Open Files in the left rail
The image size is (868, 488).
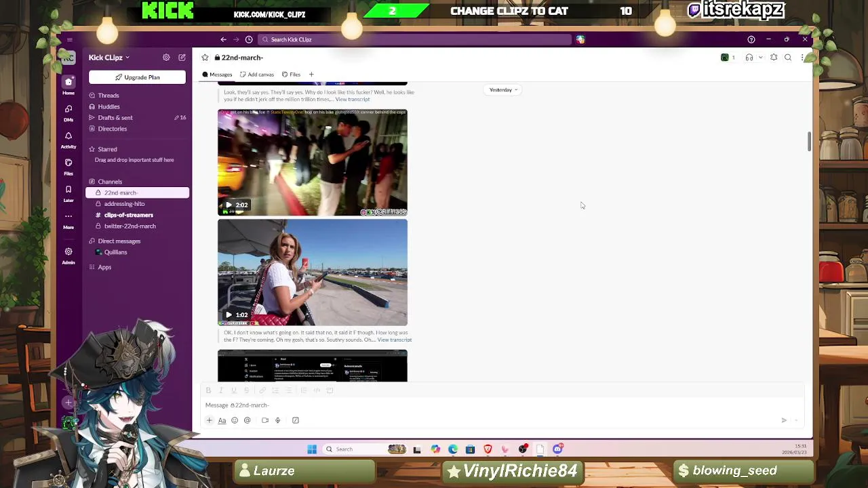tap(68, 167)
